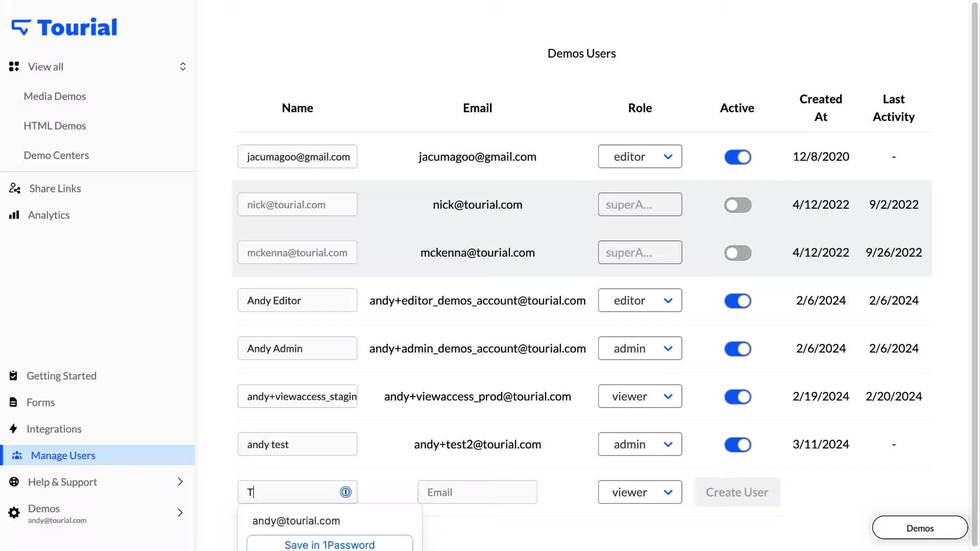Edit the andy+viewaccess_stagin name field
The image size is (980, 551).
click(298, 396)
